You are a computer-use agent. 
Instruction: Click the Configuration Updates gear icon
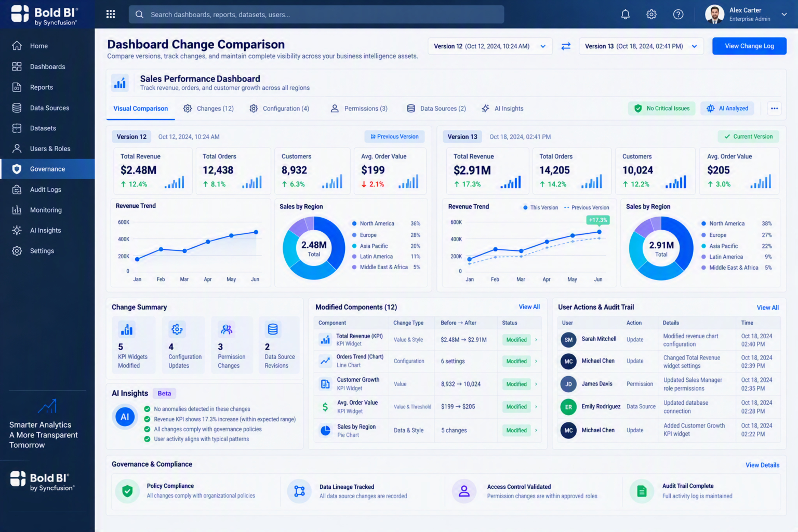[177, 329]
